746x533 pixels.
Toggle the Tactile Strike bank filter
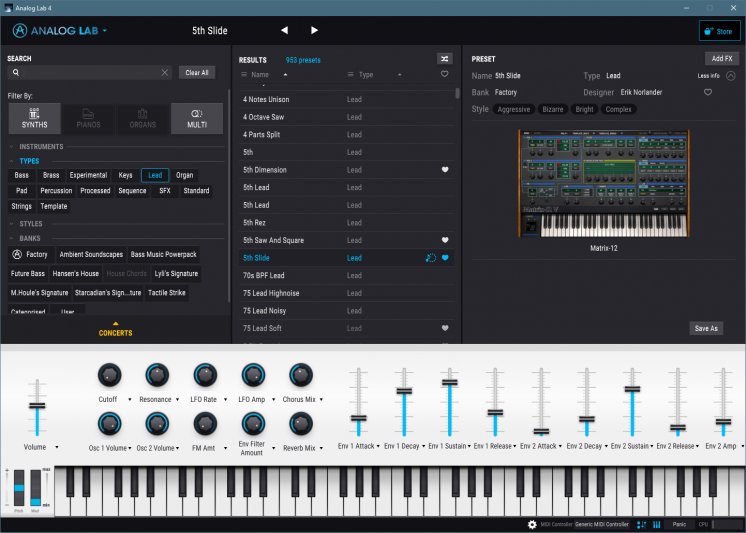[167, 293]
